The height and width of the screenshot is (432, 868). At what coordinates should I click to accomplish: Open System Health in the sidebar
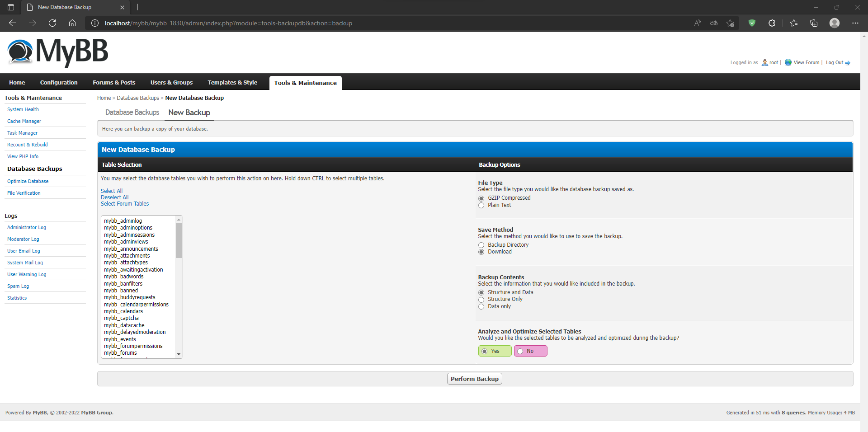23,109
